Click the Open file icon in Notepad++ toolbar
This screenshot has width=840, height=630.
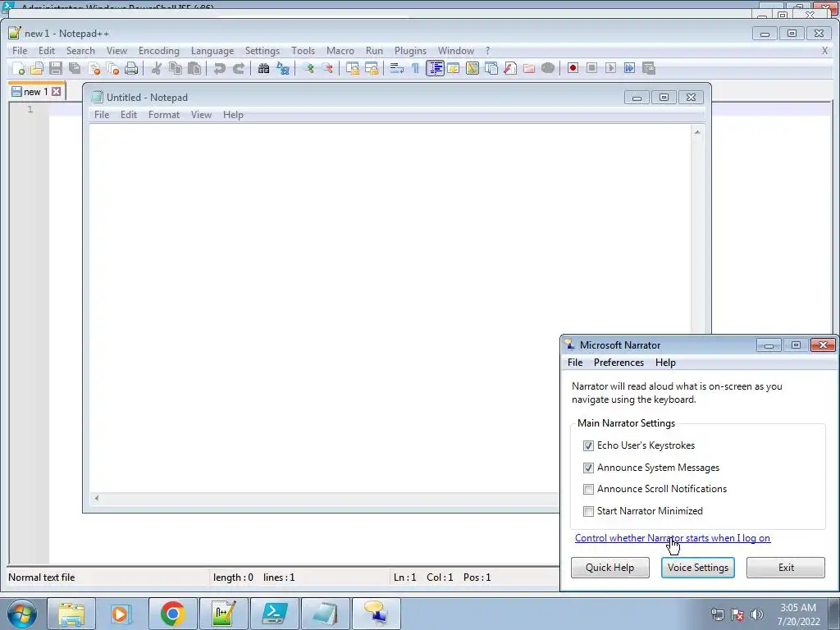[37, 68]
